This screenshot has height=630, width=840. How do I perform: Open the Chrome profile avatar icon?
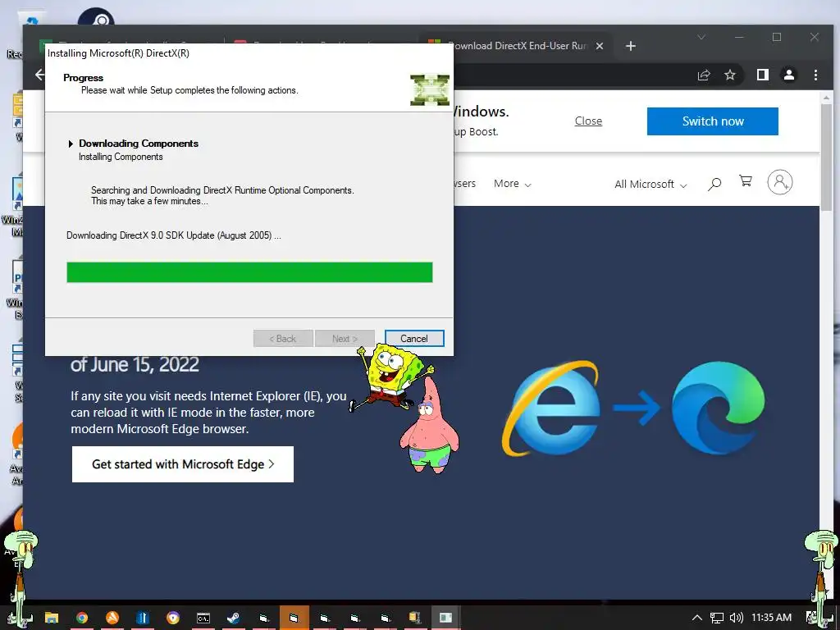[x=789, y=75]
